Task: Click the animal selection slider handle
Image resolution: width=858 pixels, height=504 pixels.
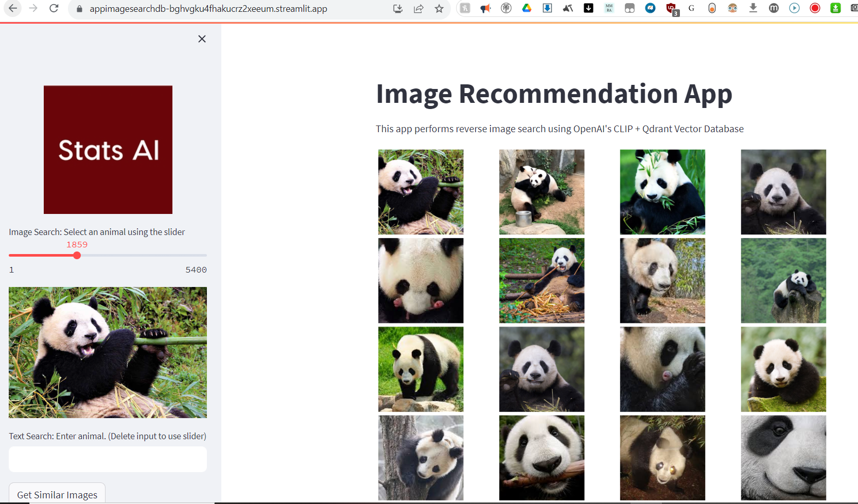Action: point(77,255)
